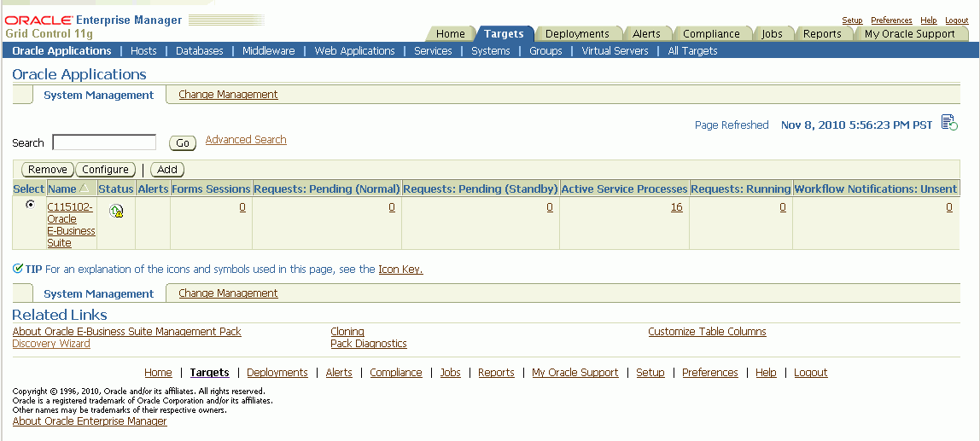Sort by the Name column header

pos(61,189)
